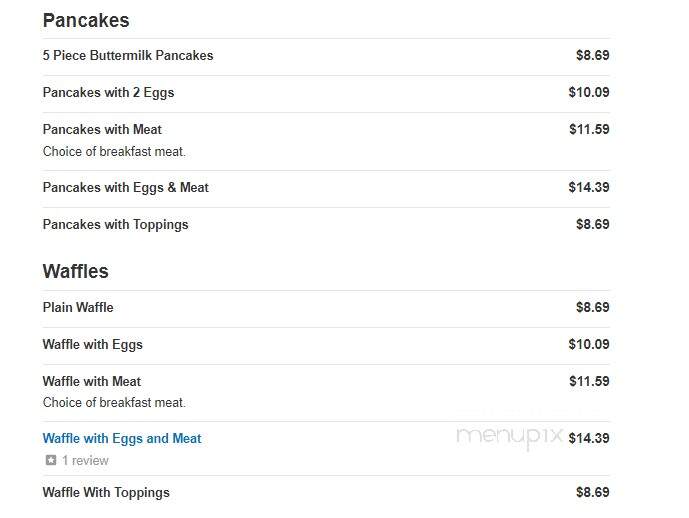Click the Waffles section heading
The image size is (689, 518).
pyautogui.click(x=75, y=271)
